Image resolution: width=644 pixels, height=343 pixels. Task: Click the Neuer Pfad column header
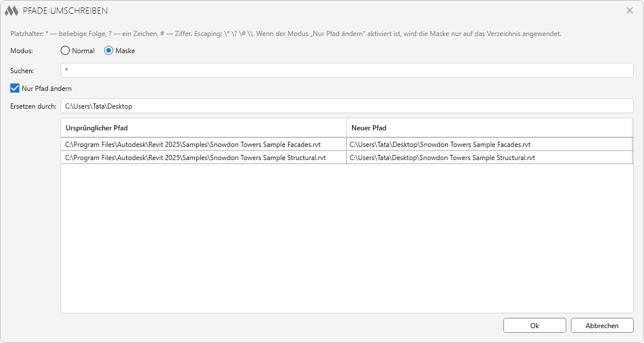[489, 127]
